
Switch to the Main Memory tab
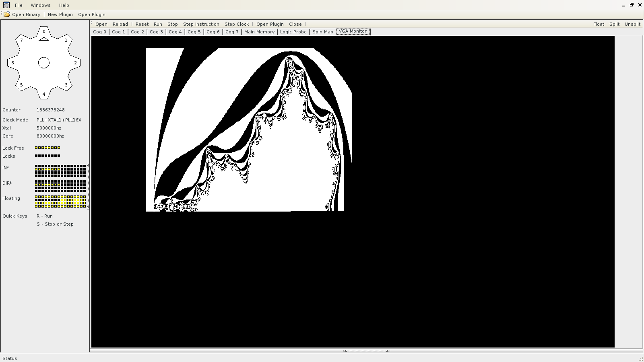tap(259, 32)
